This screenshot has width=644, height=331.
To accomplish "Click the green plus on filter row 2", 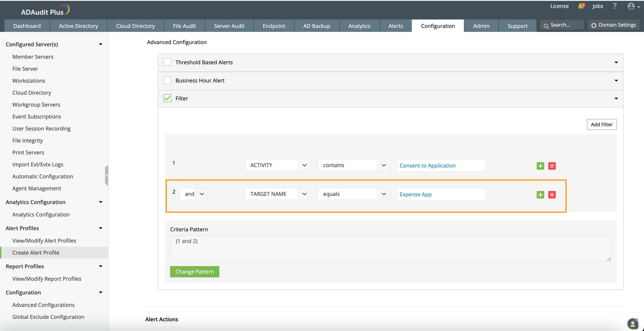I will point(540,195).
